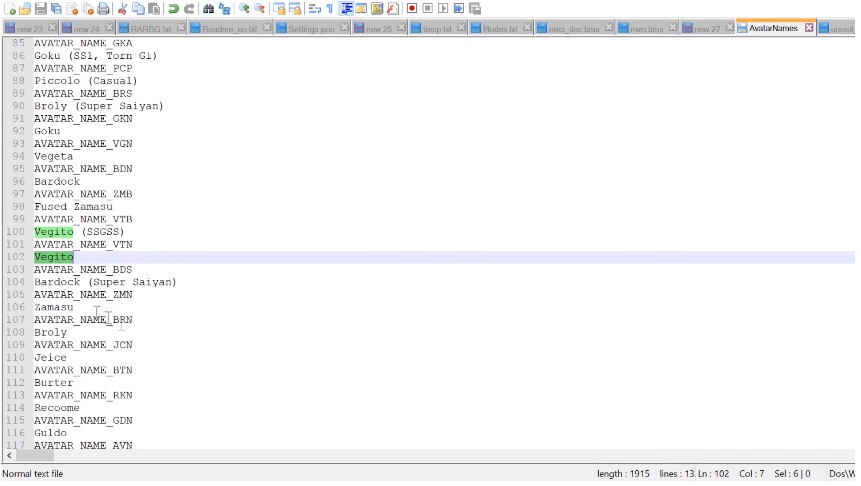
Task: Paste clipboard contents
Action: click(x=154, y=8)
